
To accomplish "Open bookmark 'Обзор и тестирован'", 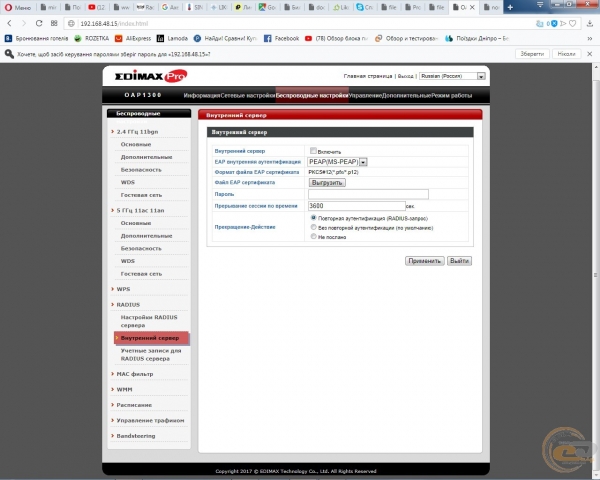I will (406, 38).
